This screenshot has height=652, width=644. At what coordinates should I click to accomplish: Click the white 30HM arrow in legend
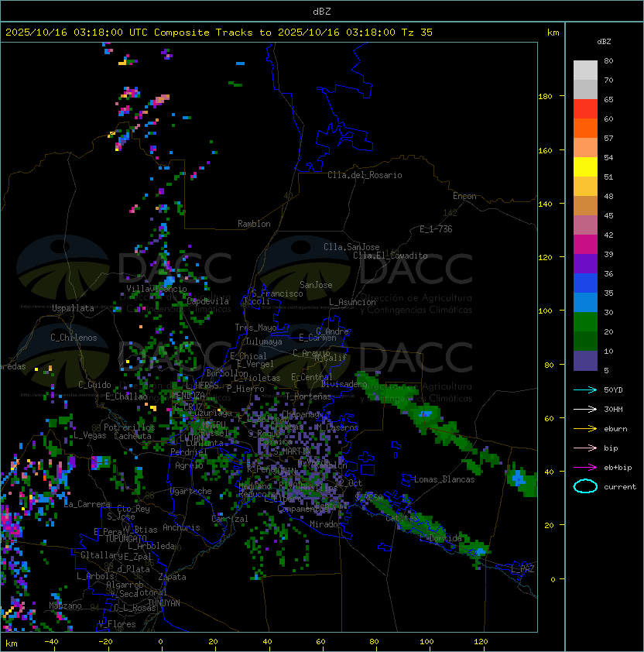(x=585, y=409)
